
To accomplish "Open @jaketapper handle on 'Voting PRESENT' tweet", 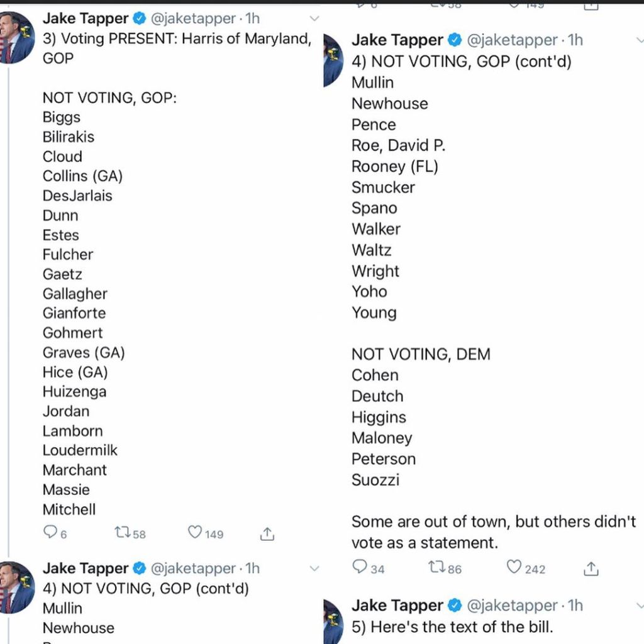I will pyautogui.click(x=194, y=19).
